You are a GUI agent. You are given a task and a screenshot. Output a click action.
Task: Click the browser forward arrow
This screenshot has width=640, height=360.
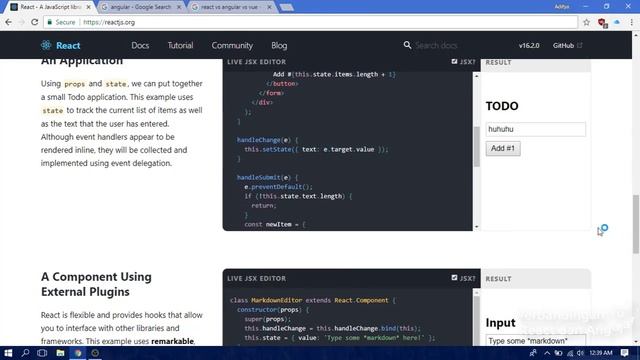pos(22,22)
